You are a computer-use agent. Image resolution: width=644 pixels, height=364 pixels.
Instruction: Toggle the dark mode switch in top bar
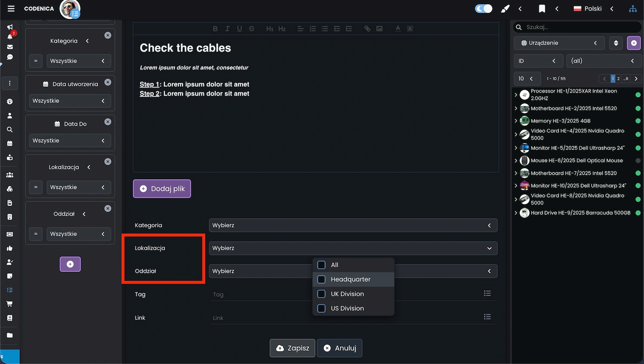coord(483,9)
